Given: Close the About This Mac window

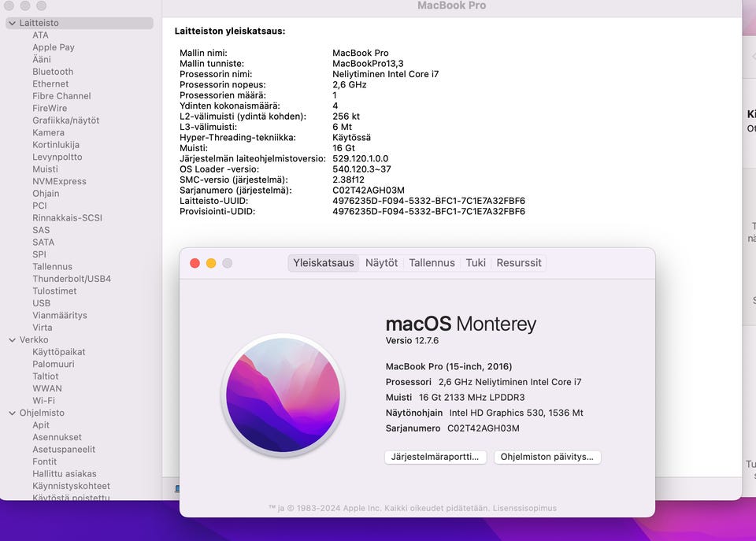Looking at the screenshot, I should 195,263.
